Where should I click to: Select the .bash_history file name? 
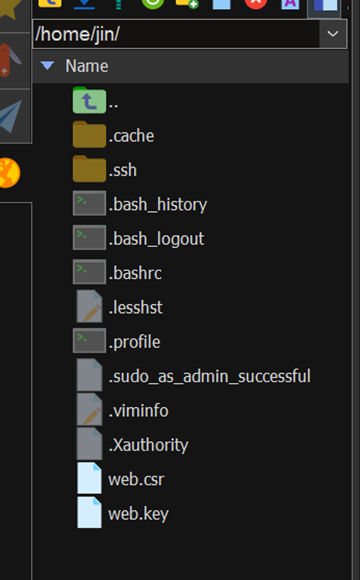pyautogui.click(x=158, y=205)
